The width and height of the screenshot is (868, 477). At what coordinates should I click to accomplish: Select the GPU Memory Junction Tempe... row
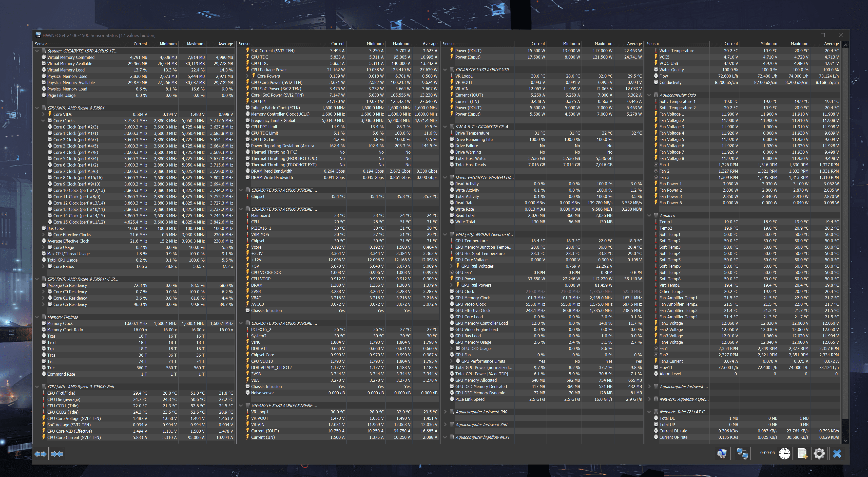coord(543,247)
